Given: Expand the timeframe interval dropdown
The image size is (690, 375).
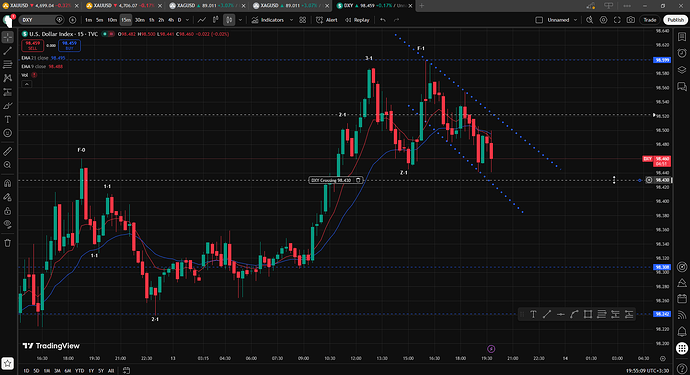Looking at the screenshot, I should [187, 20].
